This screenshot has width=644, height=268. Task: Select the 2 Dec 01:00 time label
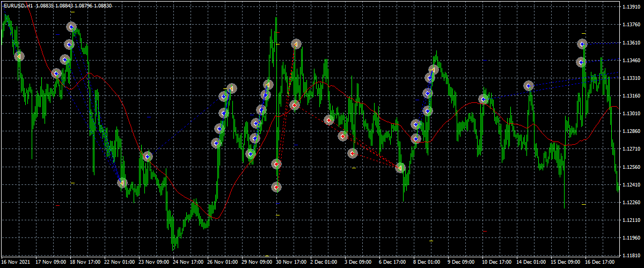[x=324, y=263]
